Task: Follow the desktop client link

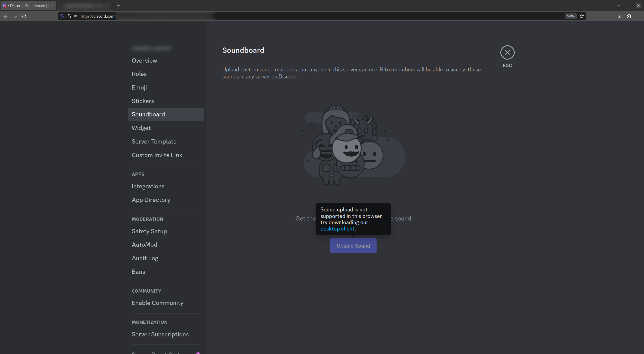Action: pos(337,229)
